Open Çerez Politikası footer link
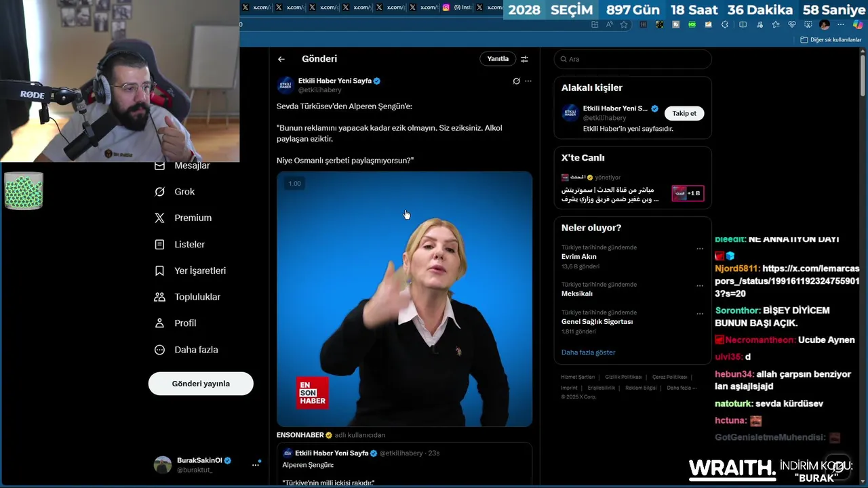868x488 pixels. coord(669,377)
